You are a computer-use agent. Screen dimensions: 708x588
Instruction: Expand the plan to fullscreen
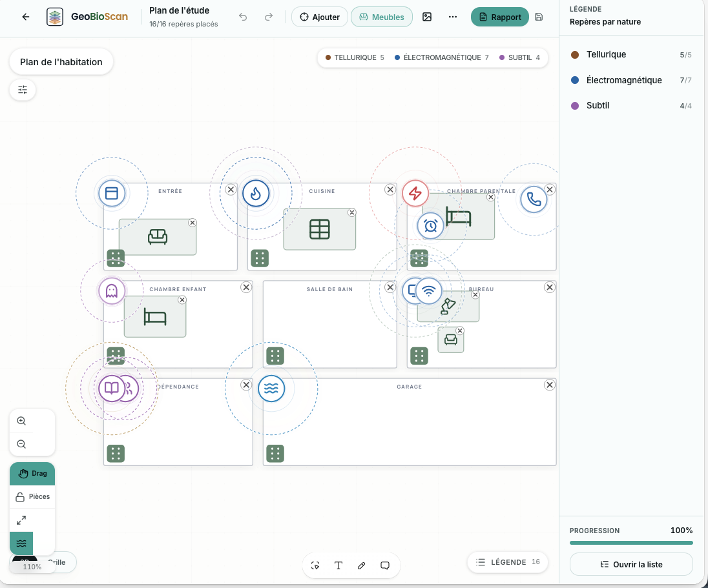click(x=21, y=520)
